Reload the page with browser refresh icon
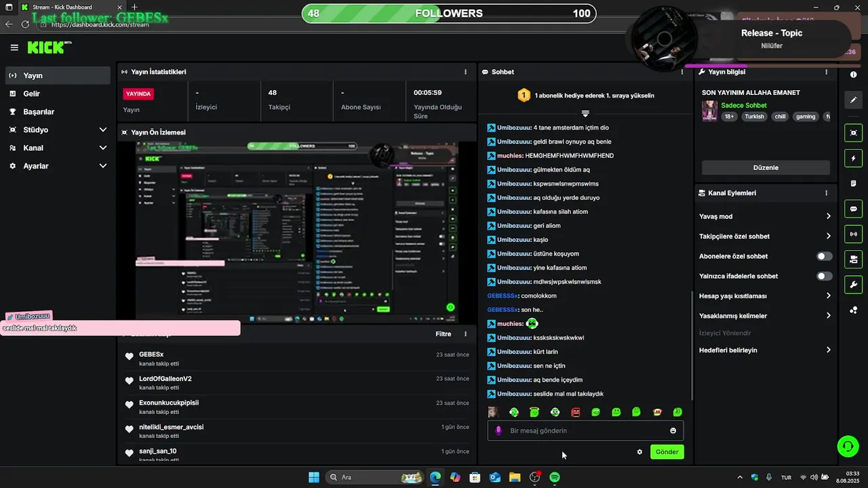The image size is (868, 488). click(x=25, y=24)
